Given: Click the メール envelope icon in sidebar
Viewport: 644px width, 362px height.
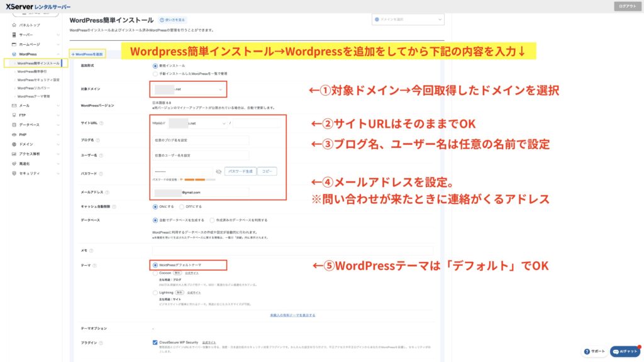Looking at the screenshot, I should 14,106.
